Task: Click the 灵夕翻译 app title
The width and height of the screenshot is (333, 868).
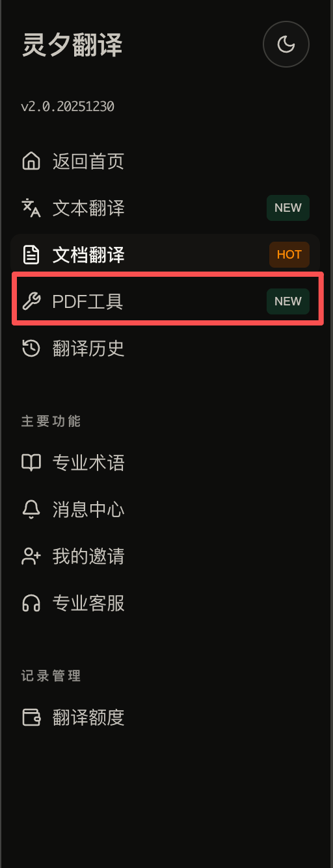Action: tap(72, 45)
